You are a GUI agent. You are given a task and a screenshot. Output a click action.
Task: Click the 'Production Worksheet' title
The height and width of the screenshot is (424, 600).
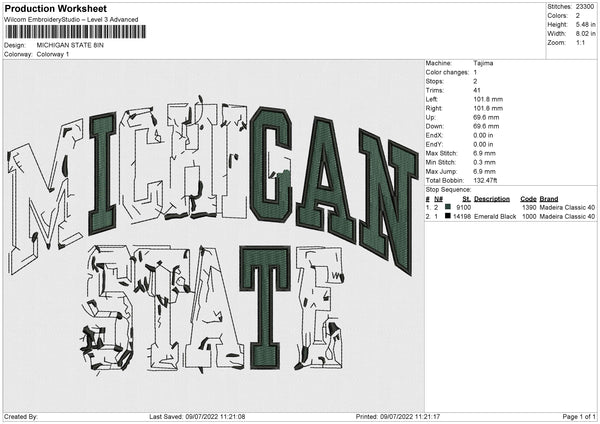[x=55, y=8]
